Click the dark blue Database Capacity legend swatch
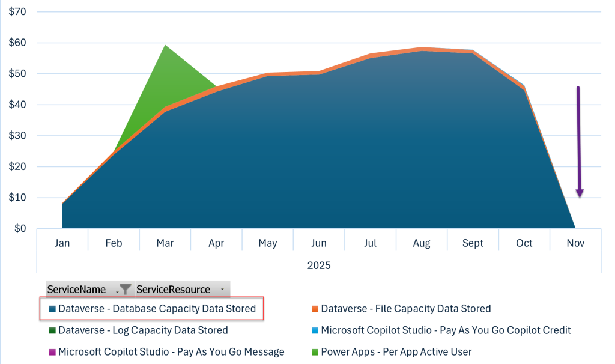This screenshot has height=364, width=615. [x=52, y=309]
